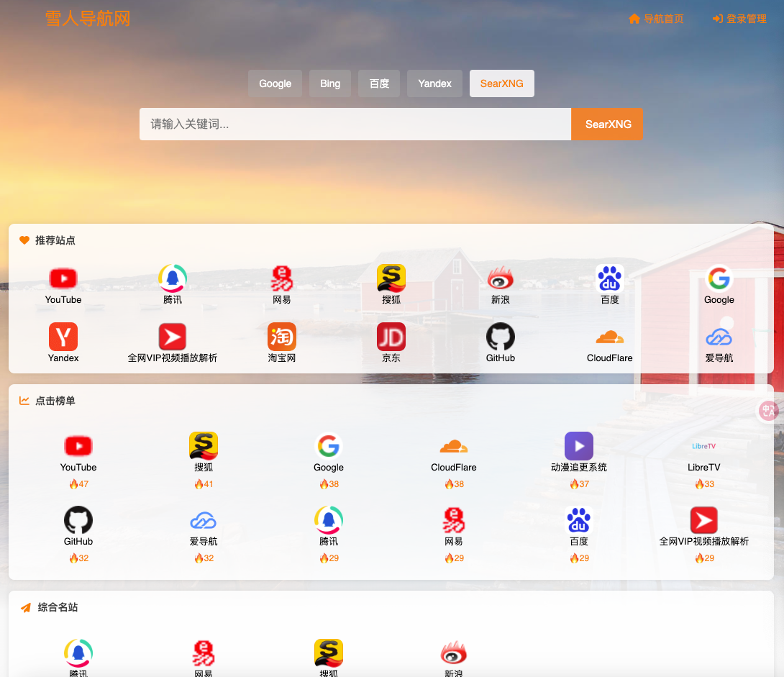Open 搜狐 icon in 推荐站点 section
The height and width of the screenshot is (677, 784).
tap(391, 278)
